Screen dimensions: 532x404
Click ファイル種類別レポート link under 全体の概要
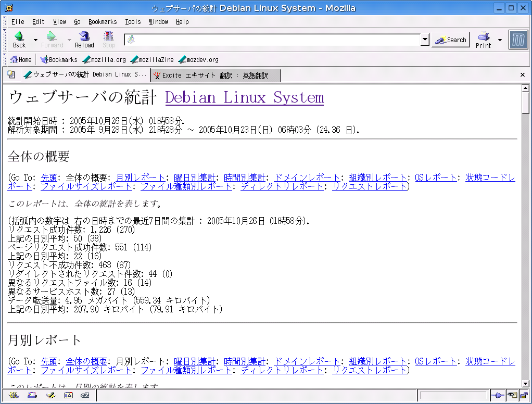(x=186, y=186)
